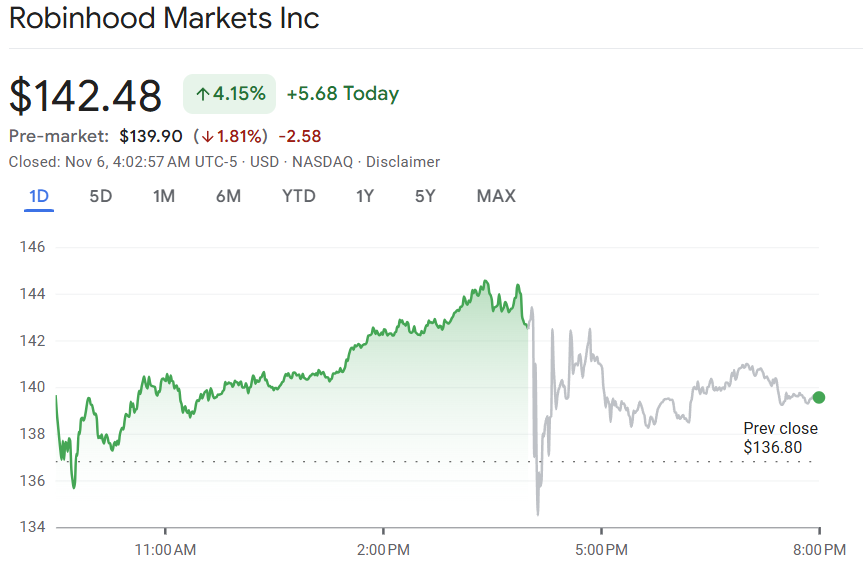The image size is (863, 567).
Task: Open the Disclaimer link
Action: (403, 162)
